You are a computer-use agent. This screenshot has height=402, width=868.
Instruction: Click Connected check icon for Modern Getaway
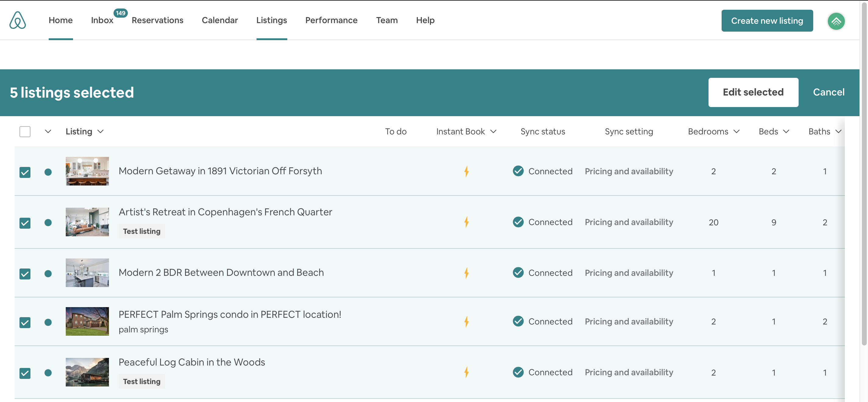[518, 171]
